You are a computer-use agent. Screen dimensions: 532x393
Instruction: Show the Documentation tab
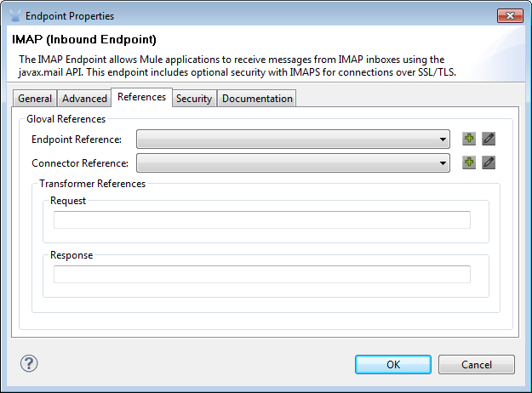pyautogui.click(x=257, y=99)
